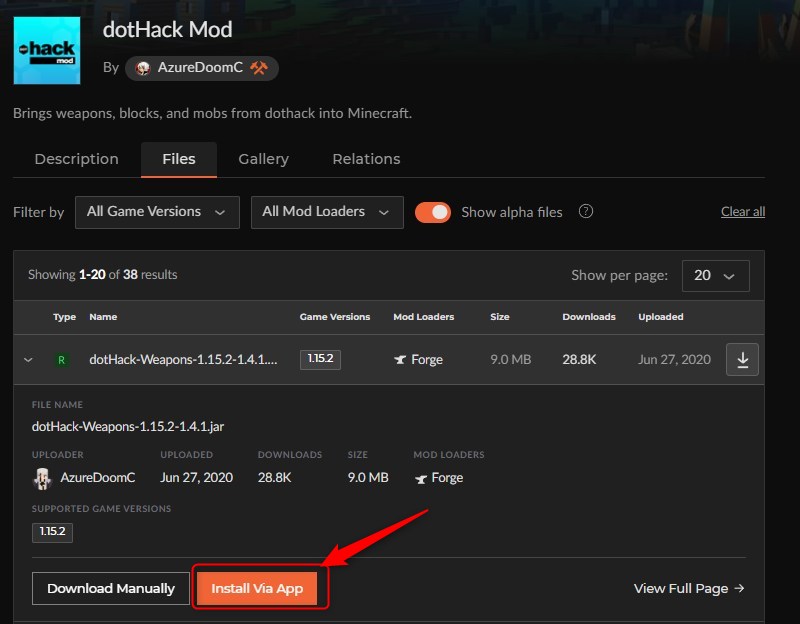Click the author's crossed hammers badge icon
The width and height of the screenshot is (800, 624).
(x=259, y=68)
